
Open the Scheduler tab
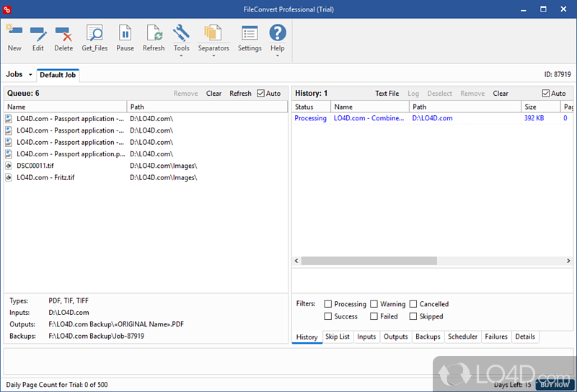point(462,337)
